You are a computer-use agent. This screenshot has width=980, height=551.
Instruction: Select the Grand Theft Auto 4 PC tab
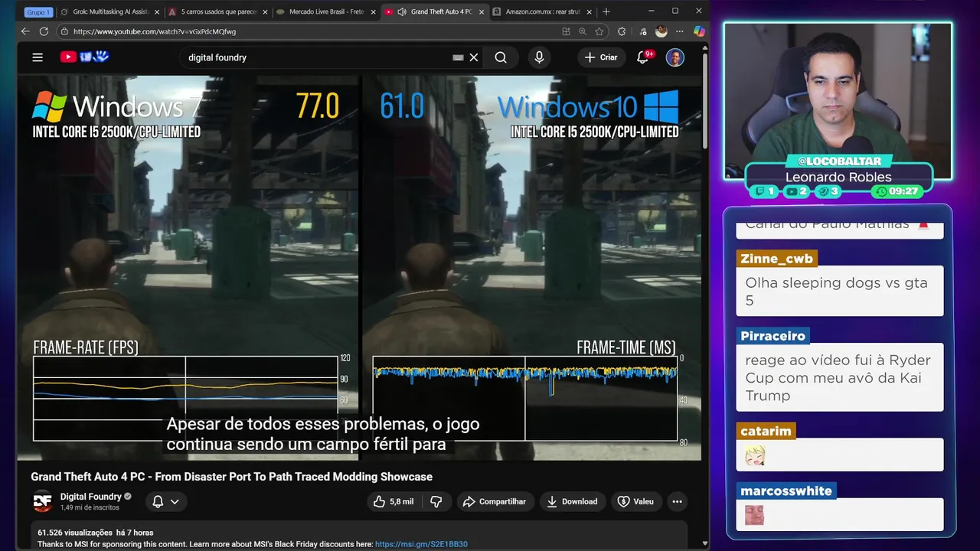(x=433, y=12)
